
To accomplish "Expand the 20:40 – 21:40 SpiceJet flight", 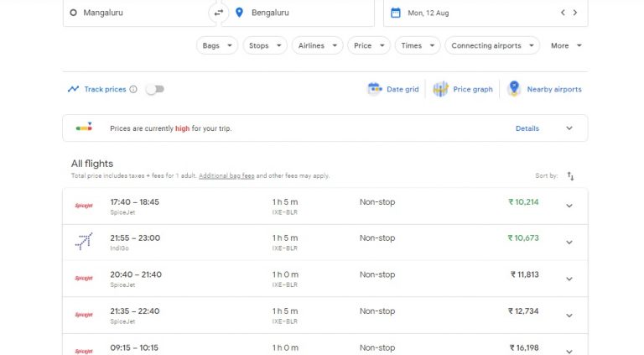I will click(x=569, y=279).
